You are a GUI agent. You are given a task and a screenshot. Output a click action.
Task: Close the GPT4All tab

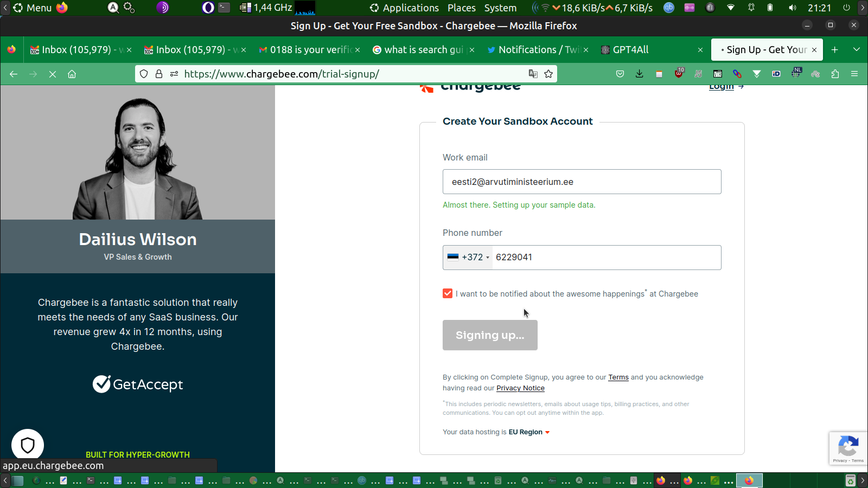click(x=700, y=50)
